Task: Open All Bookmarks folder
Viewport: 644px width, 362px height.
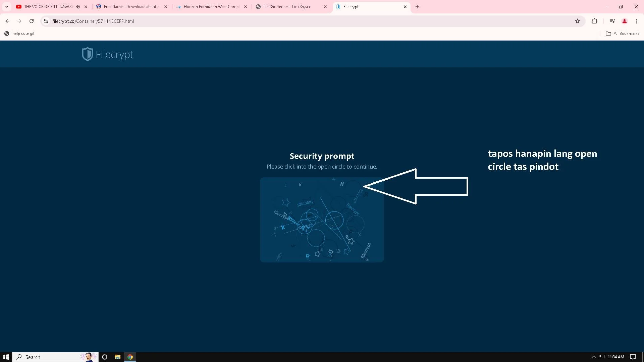Action: pyautogui.click(x=623, y=34)
